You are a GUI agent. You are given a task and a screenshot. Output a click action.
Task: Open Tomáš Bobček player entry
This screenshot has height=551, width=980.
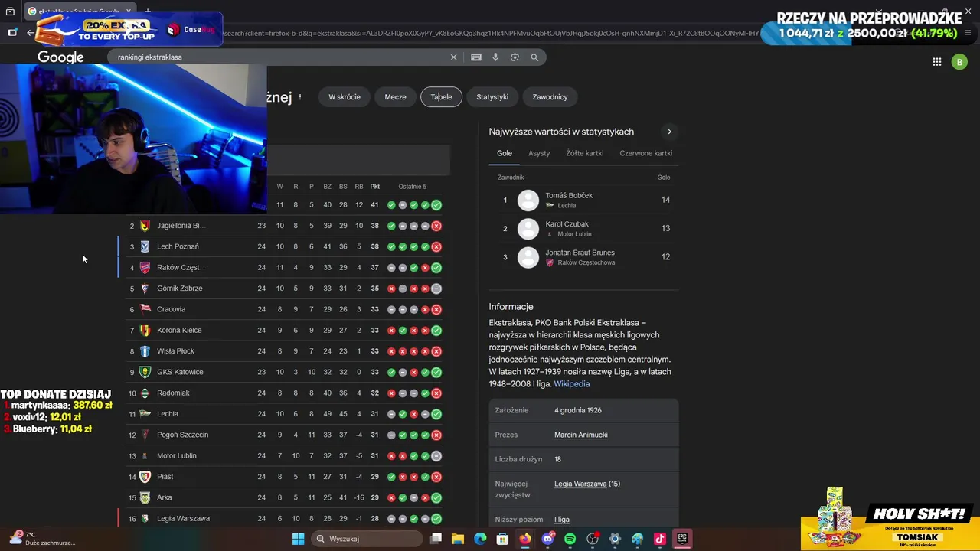[583, 200]
